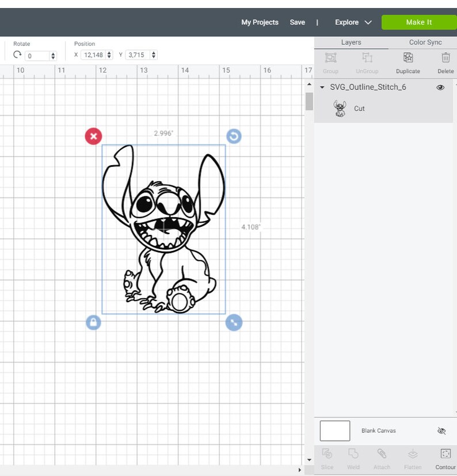Open the Contour tool
Image resolution: width=457 pixels, height=476 pixels.
445,454
